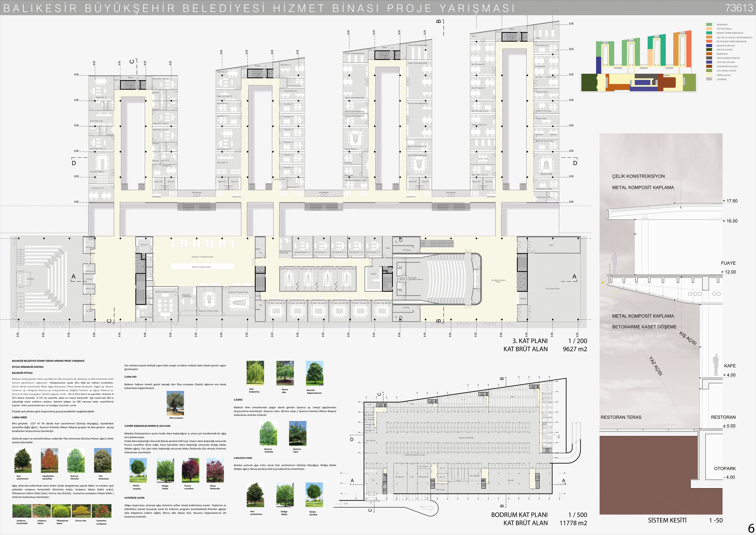
Task: Click the Liquidambar styraciflua red tree photo
Action: point(49,461)
